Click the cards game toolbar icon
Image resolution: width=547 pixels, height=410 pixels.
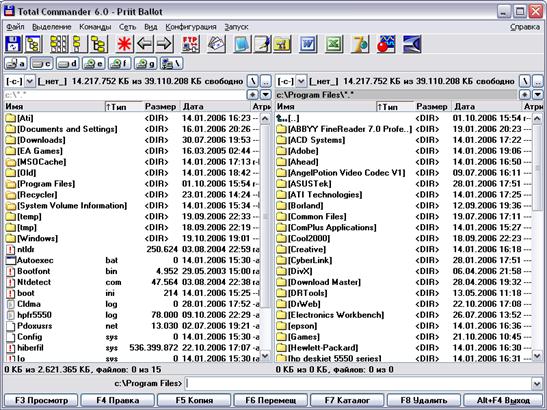(216, 44)
